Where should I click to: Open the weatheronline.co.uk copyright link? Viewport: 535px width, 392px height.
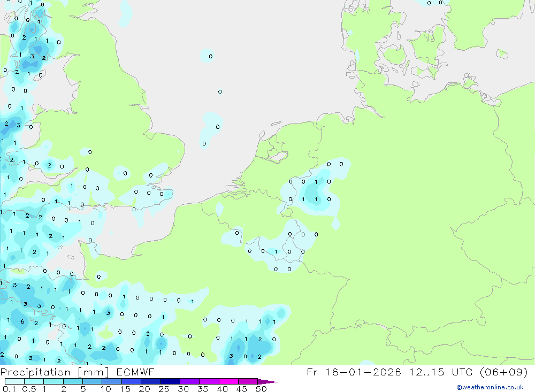[490, 387]
